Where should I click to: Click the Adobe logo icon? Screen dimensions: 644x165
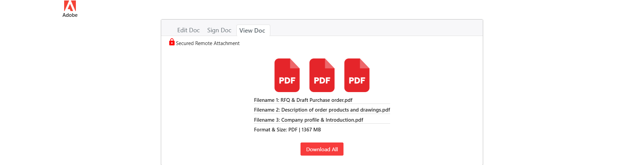point(70,6)
